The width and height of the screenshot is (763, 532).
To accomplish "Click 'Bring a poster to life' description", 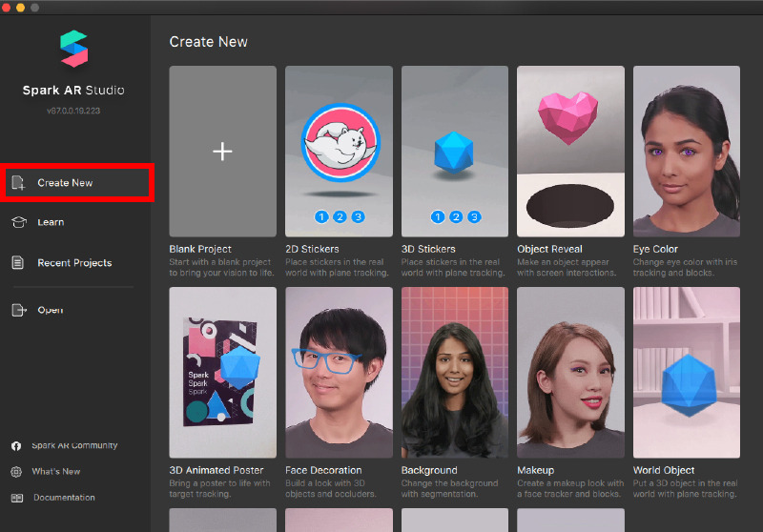I will tap(219, 489).
